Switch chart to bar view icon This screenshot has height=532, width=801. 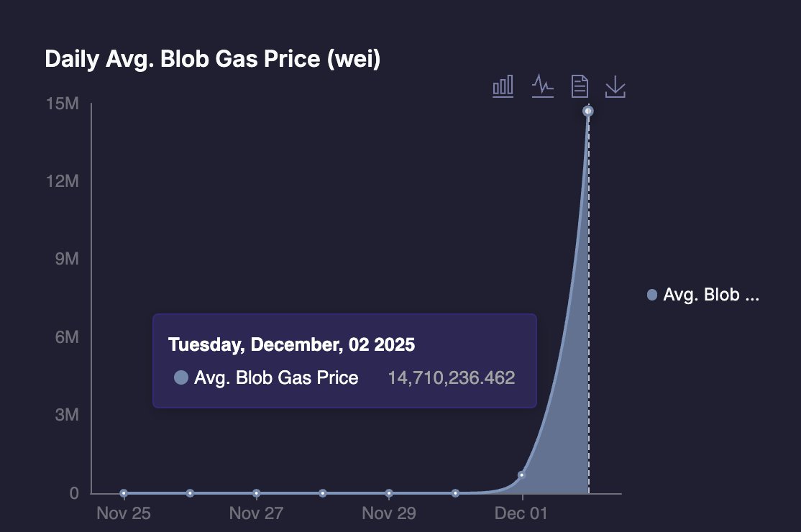(x=503, y=86)
